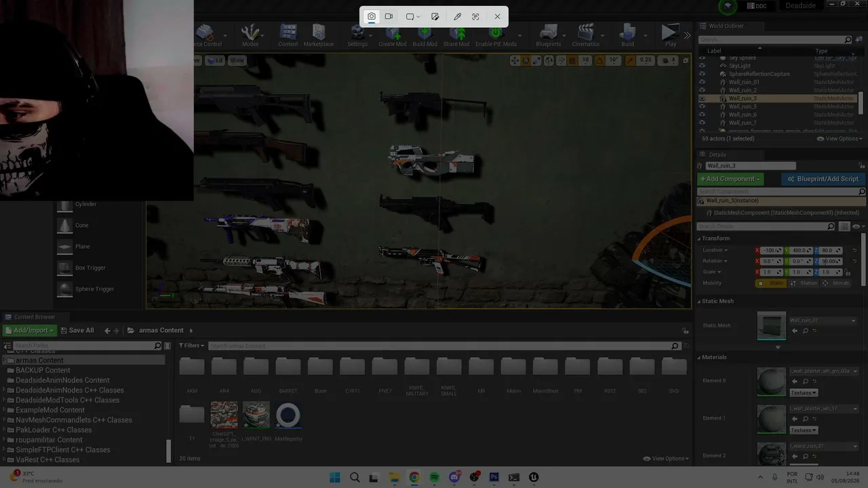This screenshot has height=488, width=868.
Task: Hide Wall_ruin_5 with its eye icon
Action: click(x=702, y=106)
